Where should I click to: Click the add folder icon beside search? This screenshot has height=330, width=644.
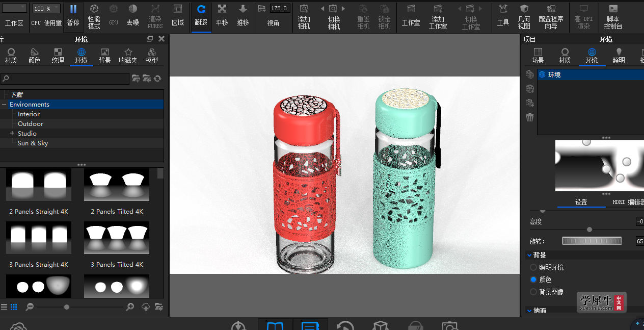[x=136, y=79]
